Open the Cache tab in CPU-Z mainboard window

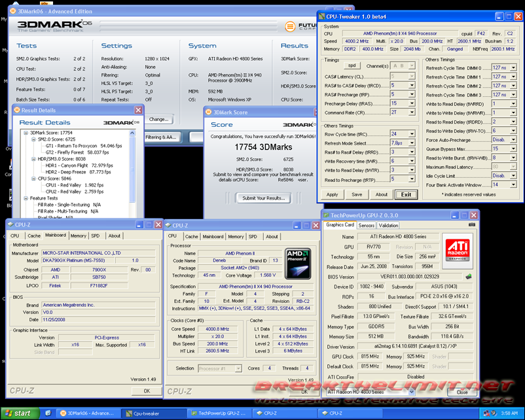[34, 236]
